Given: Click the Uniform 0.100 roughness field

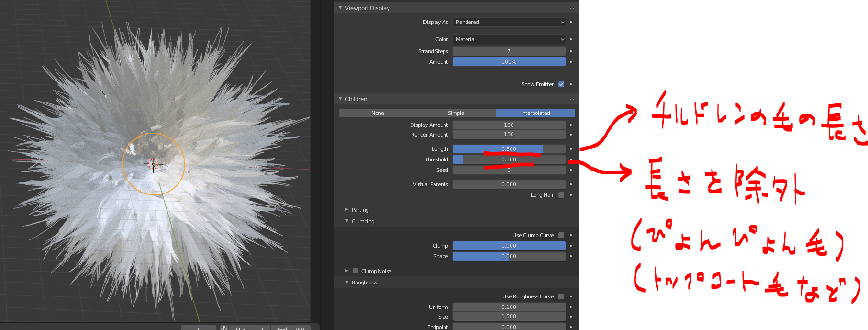Looking at the screenshot, I should coord(509,307).
